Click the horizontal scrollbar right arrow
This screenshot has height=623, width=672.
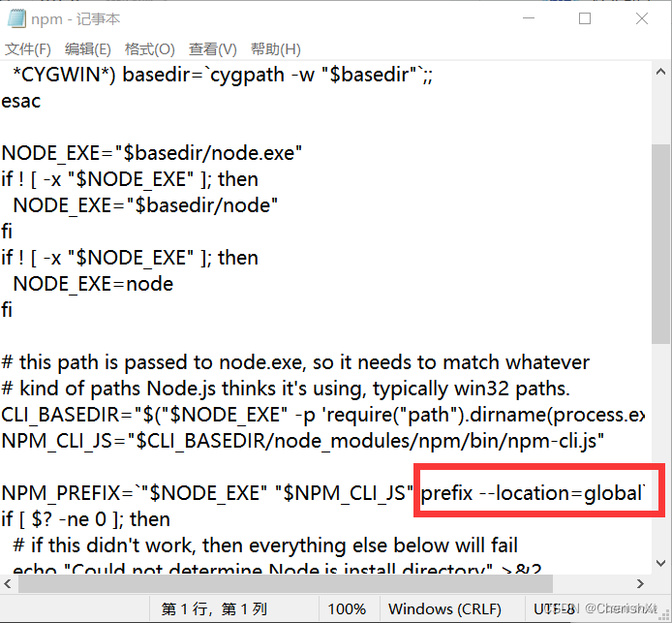tap(640, 583)
